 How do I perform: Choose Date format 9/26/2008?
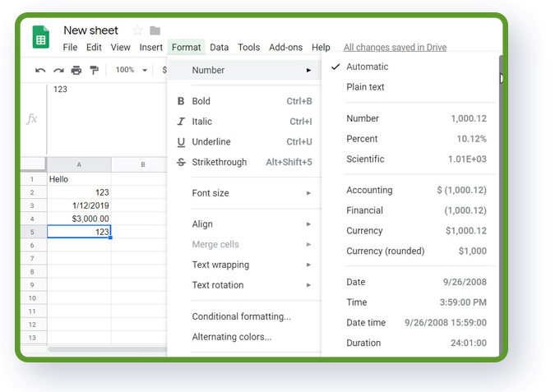(410, 283)
